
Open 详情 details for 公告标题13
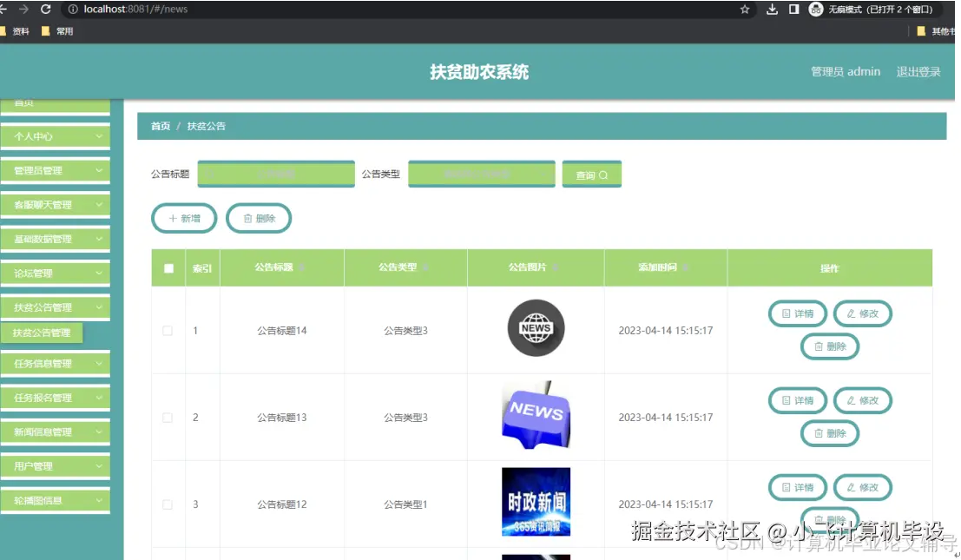pos(797,400)
